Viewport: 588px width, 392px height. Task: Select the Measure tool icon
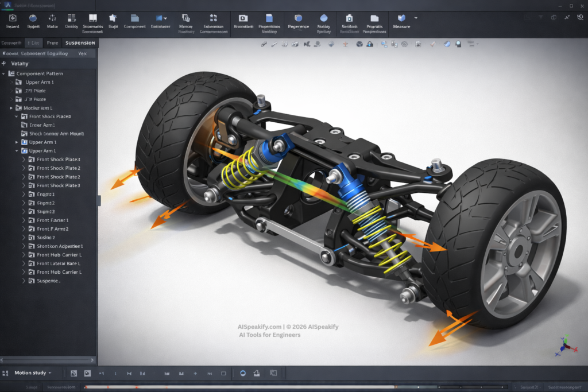pos(401,18)
